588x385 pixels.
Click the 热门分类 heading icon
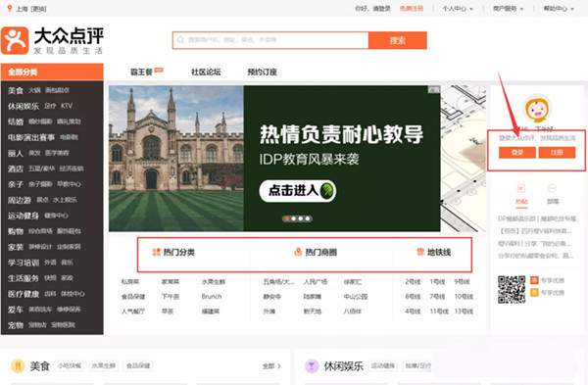(156, 252)
